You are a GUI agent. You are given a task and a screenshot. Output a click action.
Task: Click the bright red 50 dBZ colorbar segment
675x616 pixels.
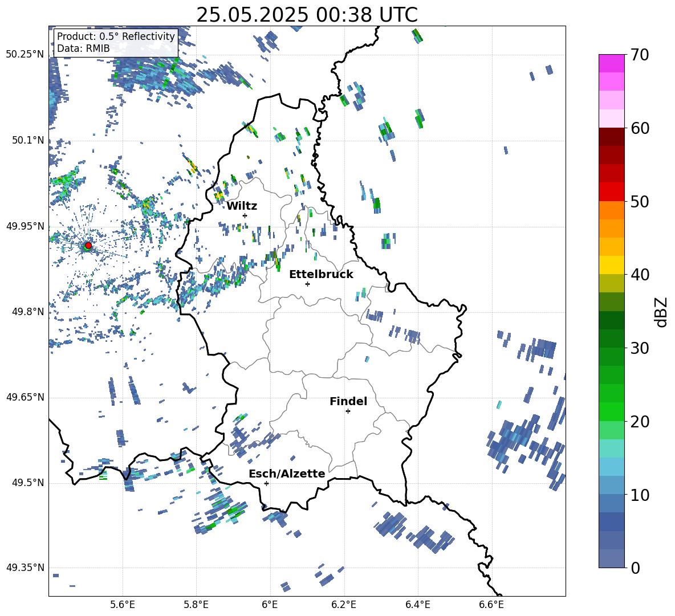(612, 192)
